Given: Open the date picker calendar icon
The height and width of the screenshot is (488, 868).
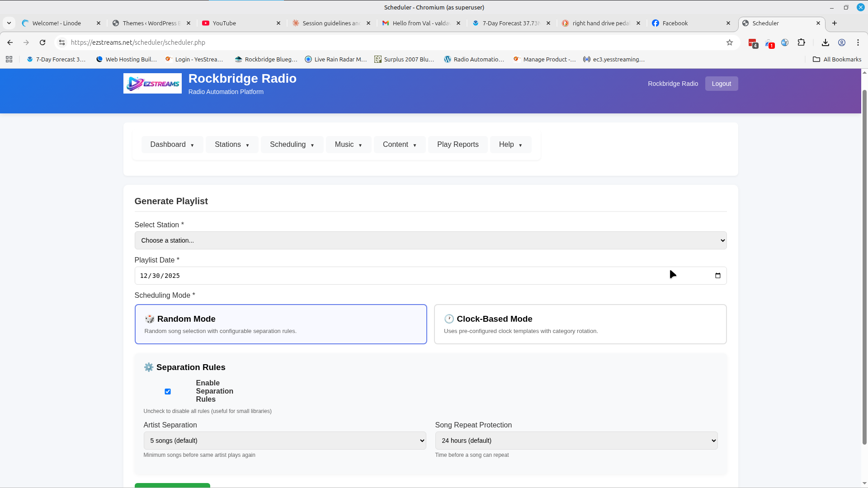Looking at the screenshot, I should 717,276.
